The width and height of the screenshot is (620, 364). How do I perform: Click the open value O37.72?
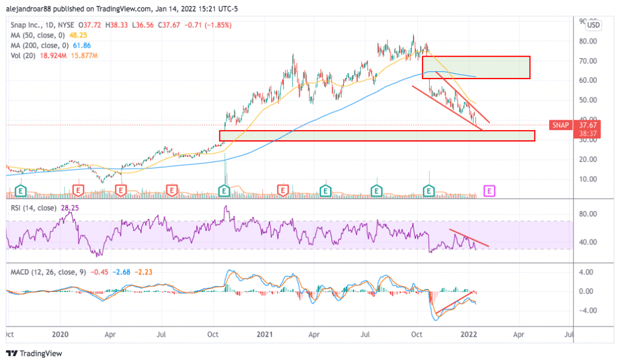tap(90, 25)
